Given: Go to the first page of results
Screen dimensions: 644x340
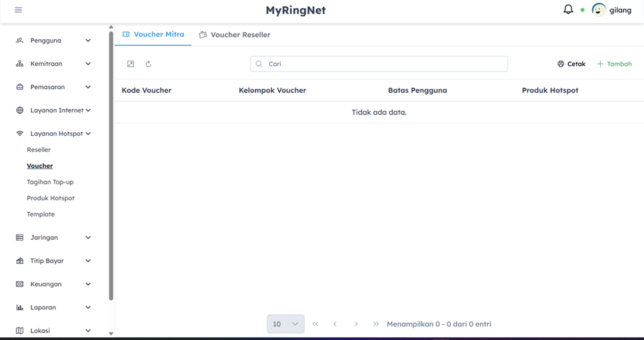Looking at the screenshot, I should pos(315,324).
